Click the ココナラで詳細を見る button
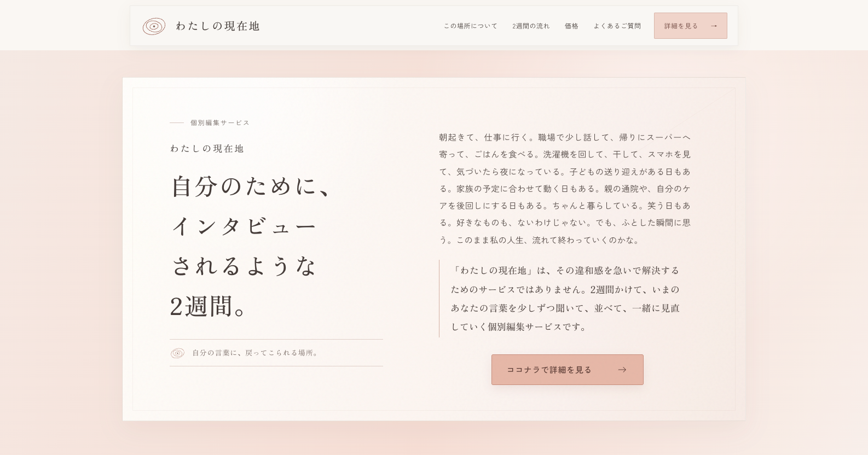Viewport: 868px width, 455px height. (x=567, y=370)
